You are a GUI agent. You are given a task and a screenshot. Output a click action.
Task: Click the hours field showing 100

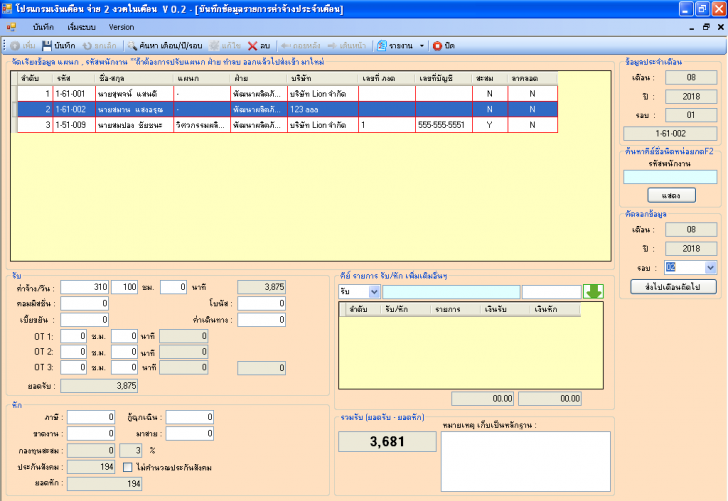124,287
